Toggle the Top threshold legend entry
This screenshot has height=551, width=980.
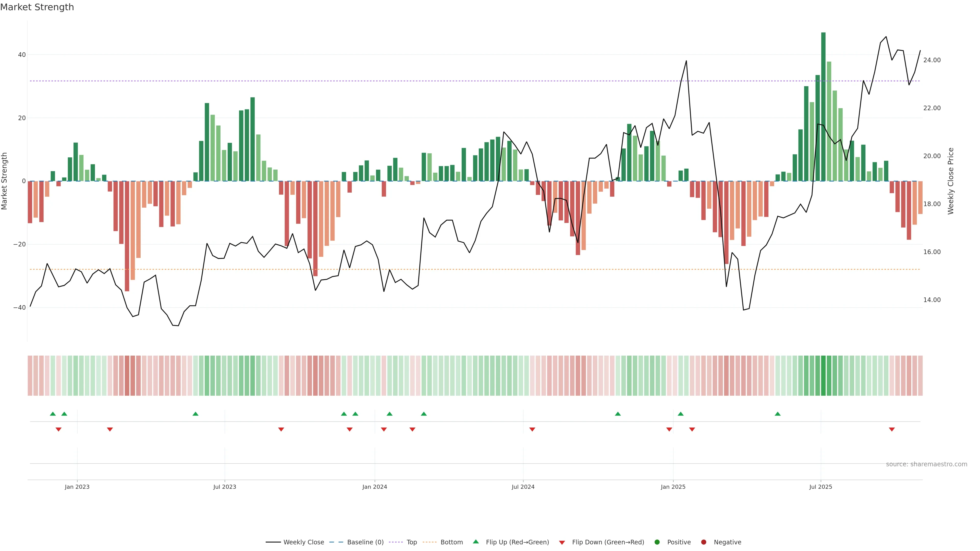[411, 542]
